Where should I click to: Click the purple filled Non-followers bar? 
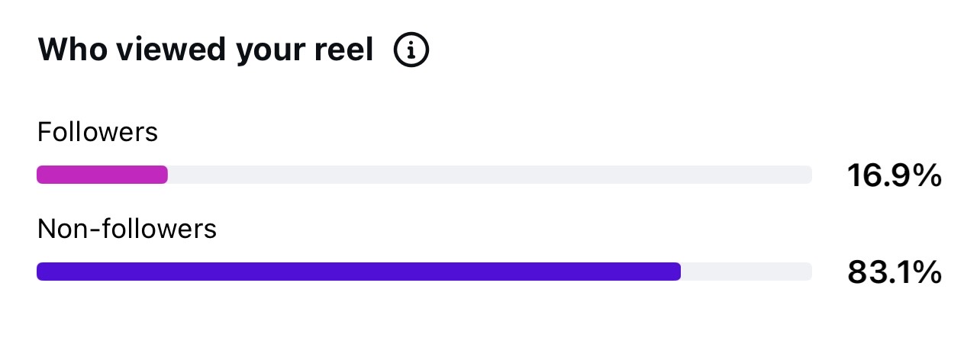tap(359, 272)
